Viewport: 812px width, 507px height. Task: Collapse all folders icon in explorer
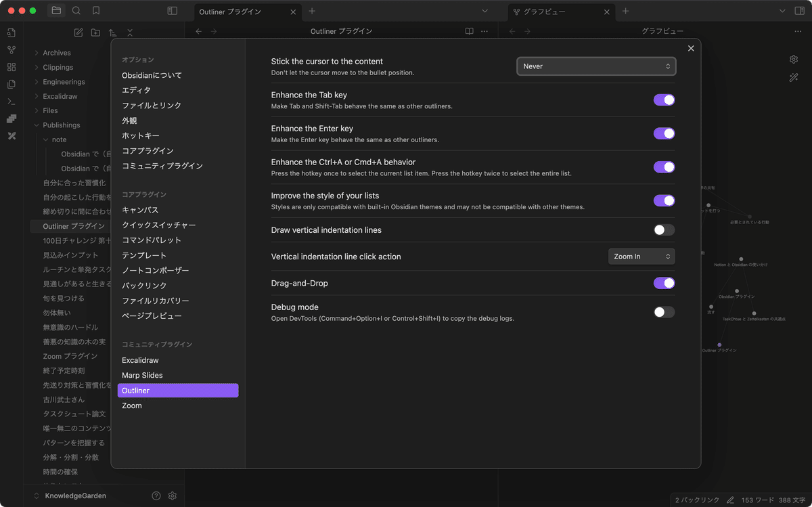coord(130,32)
